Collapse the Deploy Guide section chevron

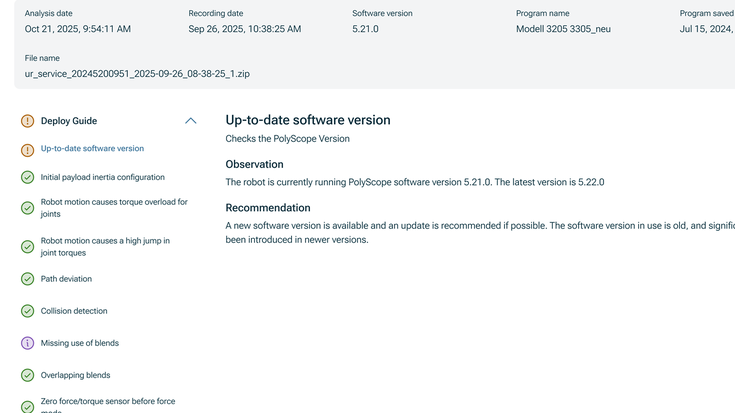pos(190,121)
